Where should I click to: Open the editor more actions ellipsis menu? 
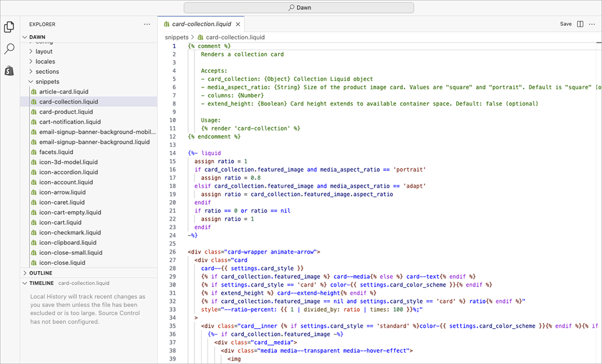(593, 24)
